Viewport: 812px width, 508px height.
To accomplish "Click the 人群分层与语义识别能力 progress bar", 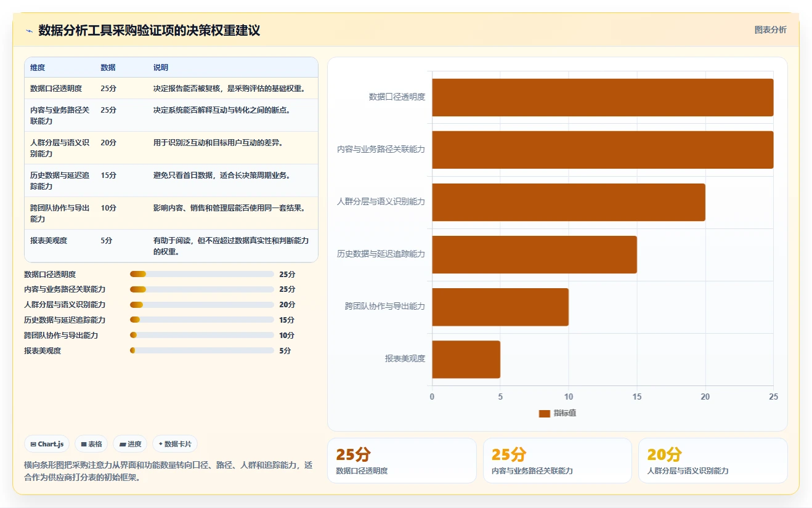I will [201, 305].
